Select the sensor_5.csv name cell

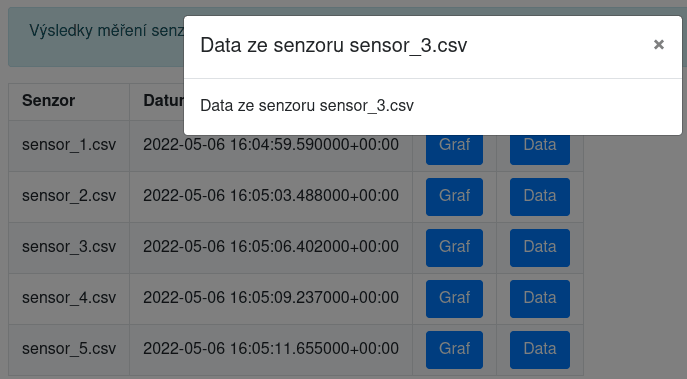tap(69, 350)
